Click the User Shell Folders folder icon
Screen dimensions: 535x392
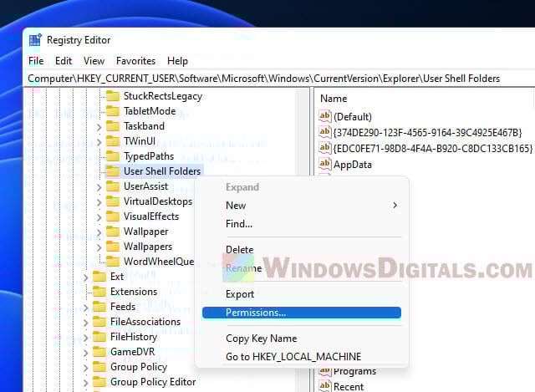click(113, 171)
